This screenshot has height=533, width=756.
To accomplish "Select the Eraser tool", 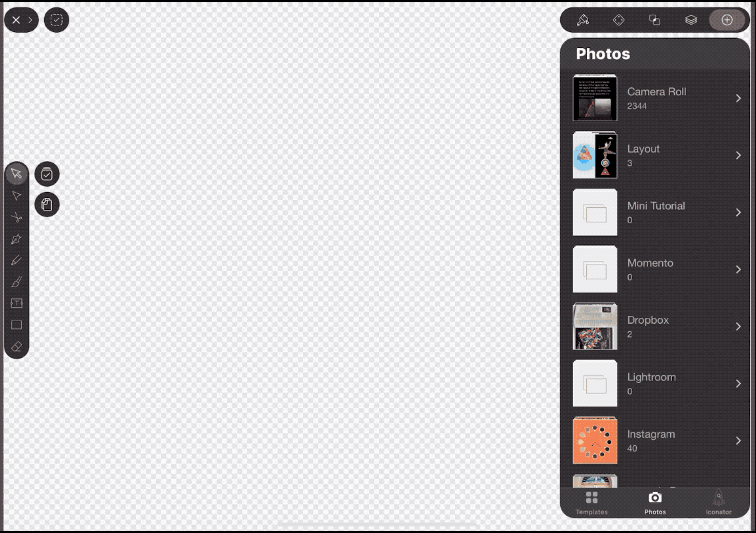I will tap(17, 346).
